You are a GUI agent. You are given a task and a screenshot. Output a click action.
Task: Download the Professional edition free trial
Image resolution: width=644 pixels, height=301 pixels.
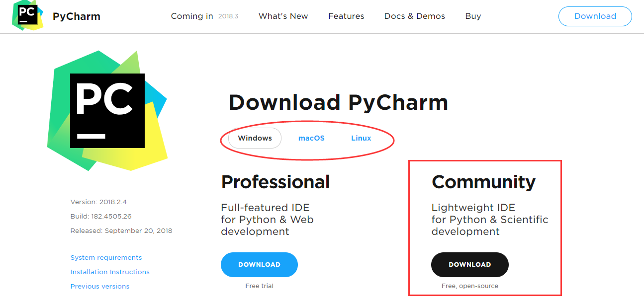259,265
